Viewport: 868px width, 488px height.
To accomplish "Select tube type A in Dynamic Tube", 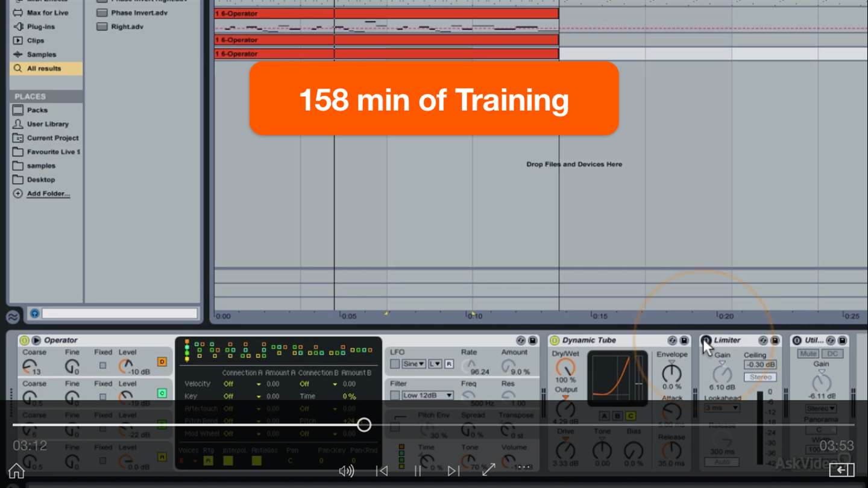I will [x=604, y=416].
